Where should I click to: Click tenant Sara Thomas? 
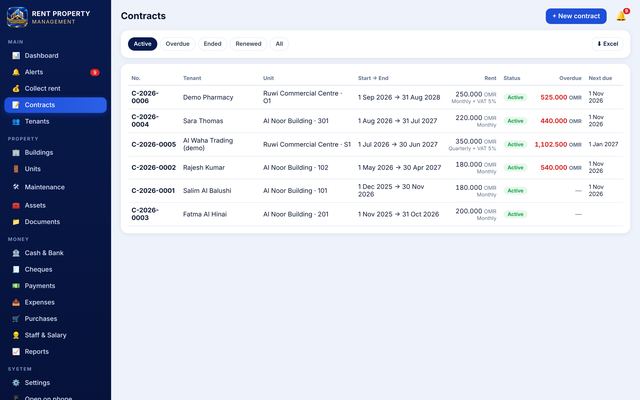(203, 121)
